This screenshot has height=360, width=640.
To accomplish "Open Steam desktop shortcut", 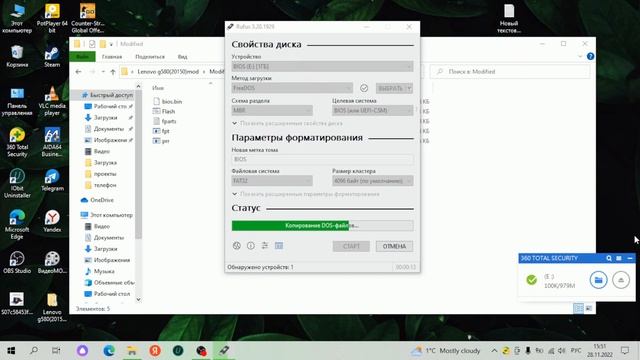I will tap(52, 57).
